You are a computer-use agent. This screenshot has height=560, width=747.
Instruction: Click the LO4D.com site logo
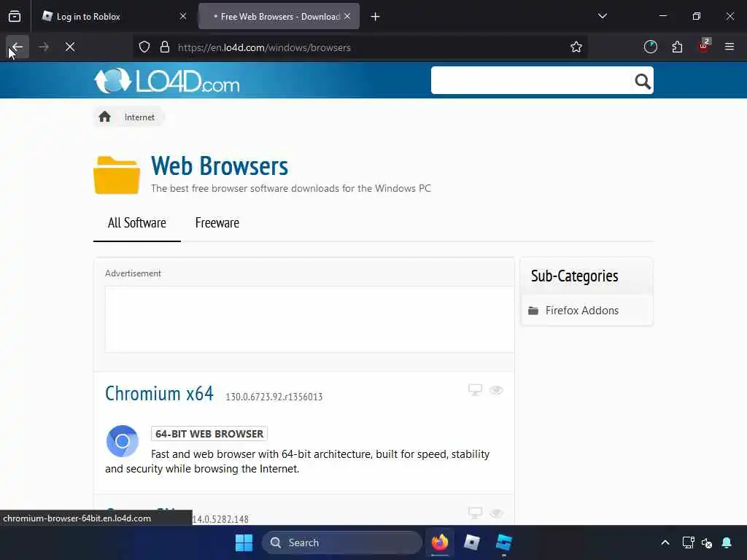(x=167, y=80)
